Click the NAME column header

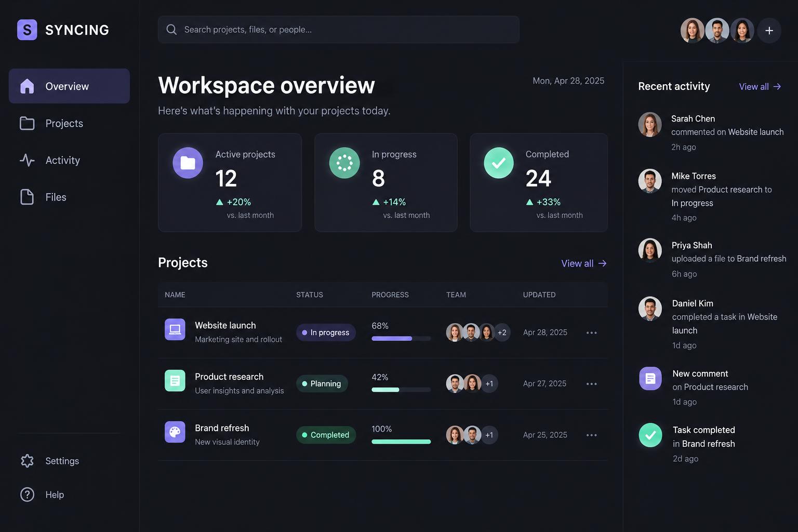coord(175,295)
